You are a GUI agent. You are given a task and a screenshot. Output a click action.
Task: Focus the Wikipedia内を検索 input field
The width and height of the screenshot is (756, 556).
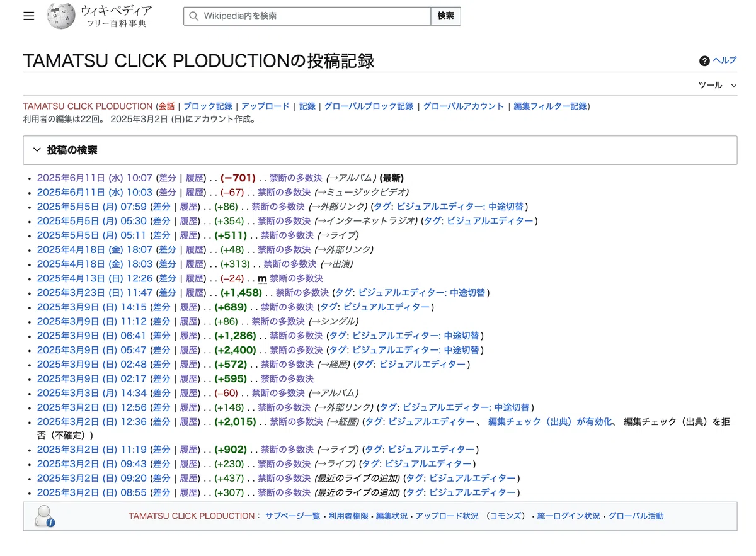click(307, 16)
